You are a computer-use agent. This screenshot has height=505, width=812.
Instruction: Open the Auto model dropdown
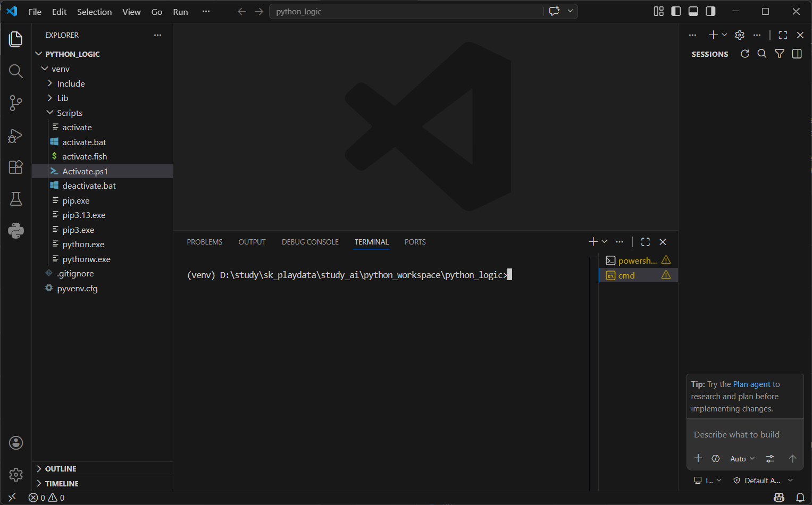tap(742, 459)
